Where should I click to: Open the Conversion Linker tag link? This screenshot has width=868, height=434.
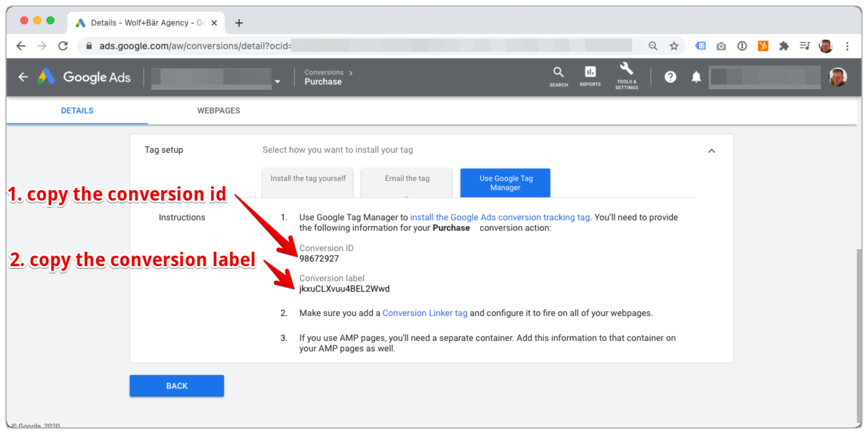click(x=425, y=313)
